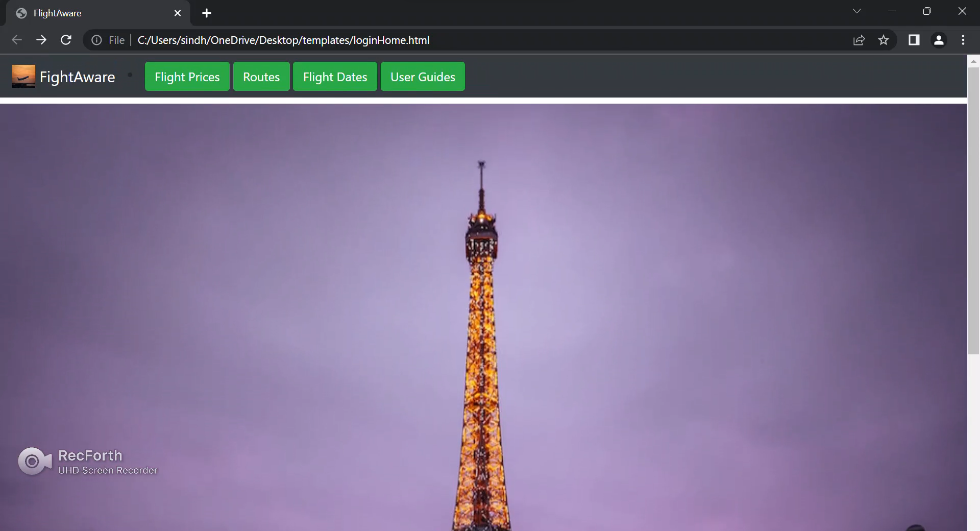Open the search tabs chevron dropdown

point(856,11)
